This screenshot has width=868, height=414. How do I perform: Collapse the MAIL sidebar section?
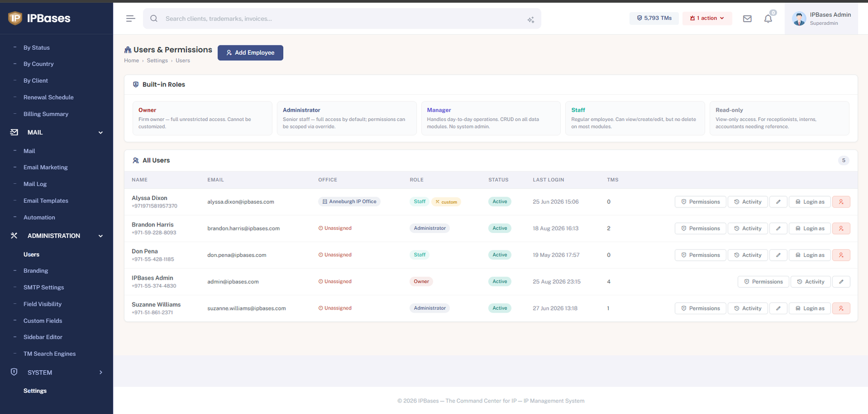(x=100, y=132)
